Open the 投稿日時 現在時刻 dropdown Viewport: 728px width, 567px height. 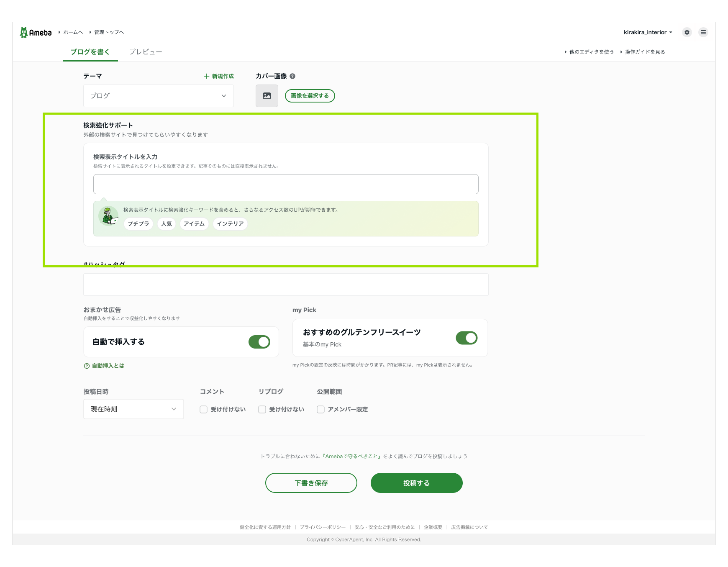coord(133,409)
